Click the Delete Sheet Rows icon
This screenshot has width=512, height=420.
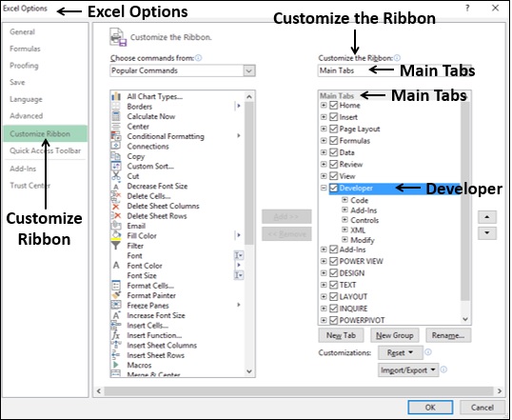click(x=116, y=216)
